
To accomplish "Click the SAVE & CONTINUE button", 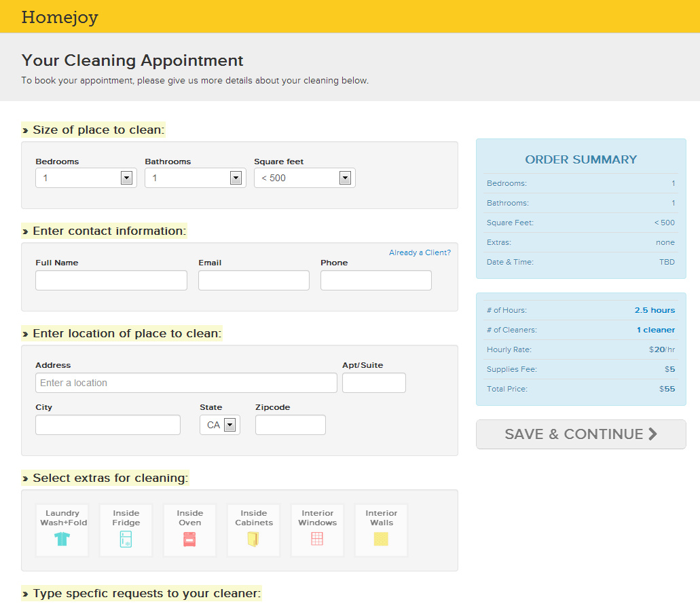I will [581, 434].
